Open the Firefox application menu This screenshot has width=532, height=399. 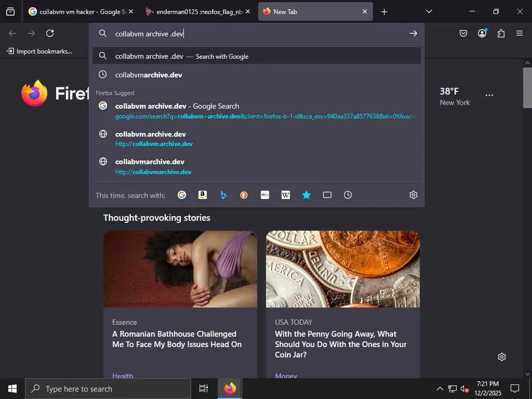click(x=520, y=33)
